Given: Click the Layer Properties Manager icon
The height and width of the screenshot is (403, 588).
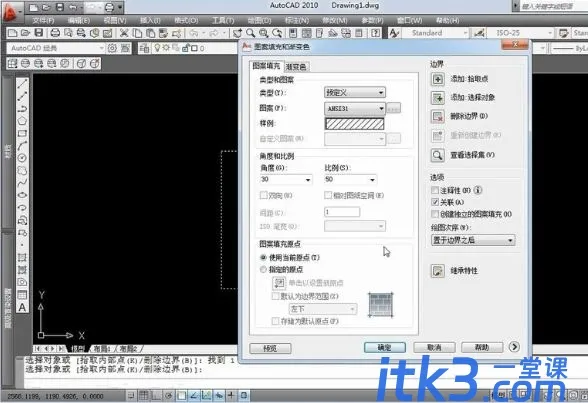Looking at the screenshot, I should 144,48.
